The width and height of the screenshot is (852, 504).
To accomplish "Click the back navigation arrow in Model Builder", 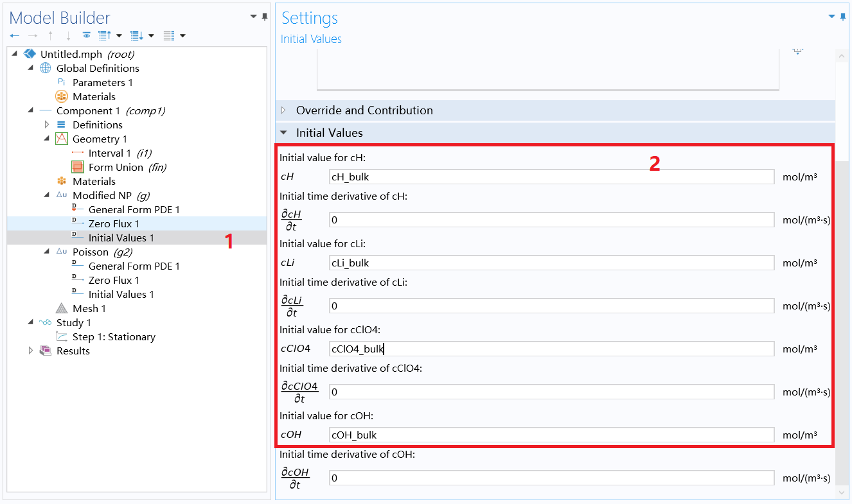I will click(15, 35).
